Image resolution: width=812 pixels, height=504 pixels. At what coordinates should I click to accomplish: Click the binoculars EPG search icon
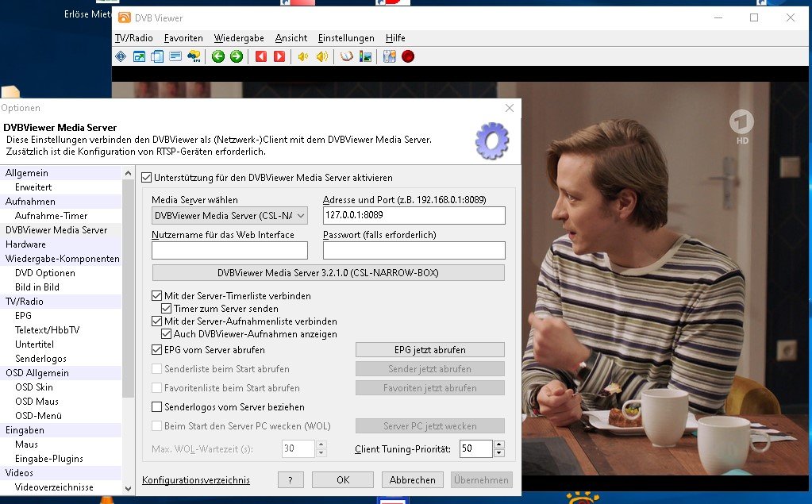point(194,56)
